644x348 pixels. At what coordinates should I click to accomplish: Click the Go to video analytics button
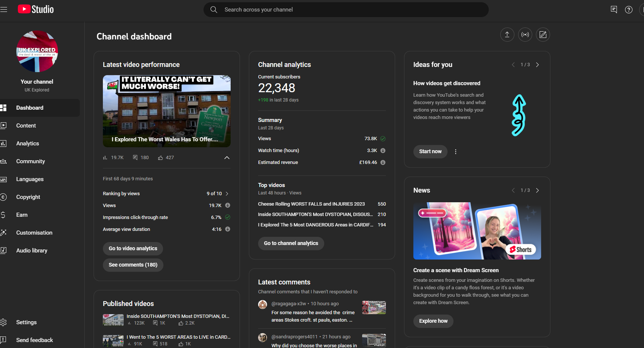point(133,248)
